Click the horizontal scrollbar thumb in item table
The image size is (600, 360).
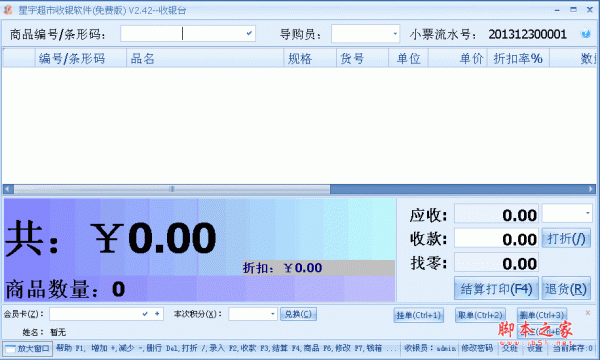pyautogui.click(x=172, y=189)
